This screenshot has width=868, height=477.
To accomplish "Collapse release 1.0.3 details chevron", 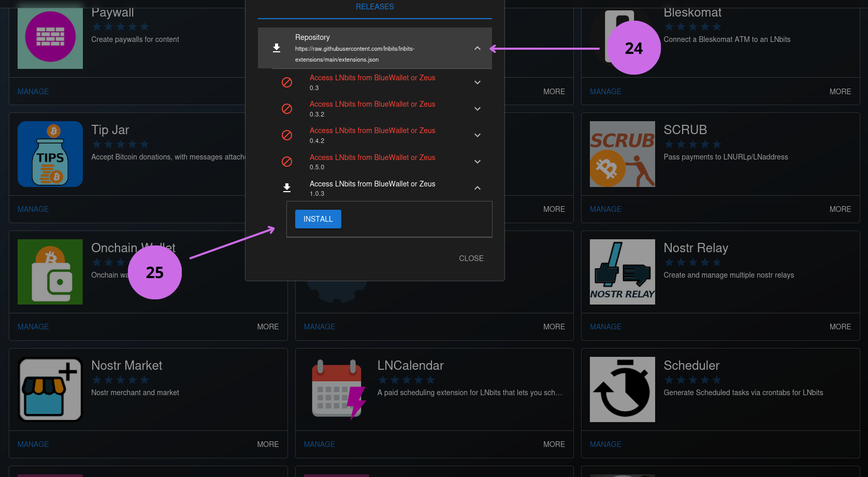I will [478, 188].
